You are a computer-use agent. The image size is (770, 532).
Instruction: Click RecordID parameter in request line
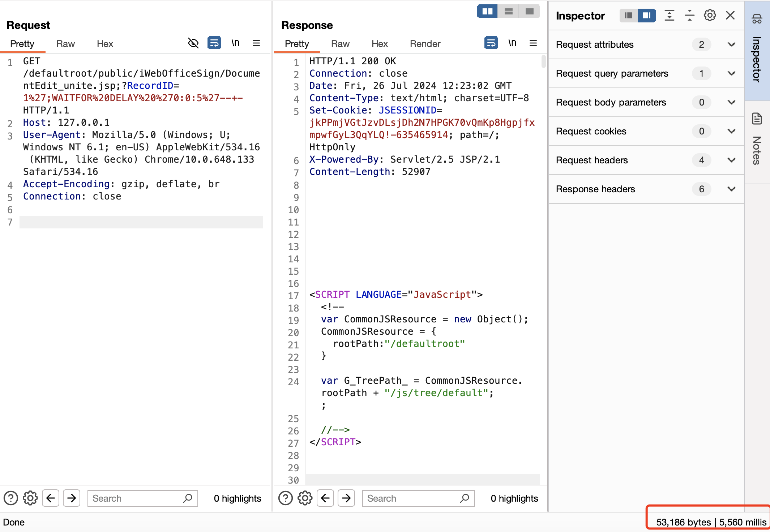(150, 86)
